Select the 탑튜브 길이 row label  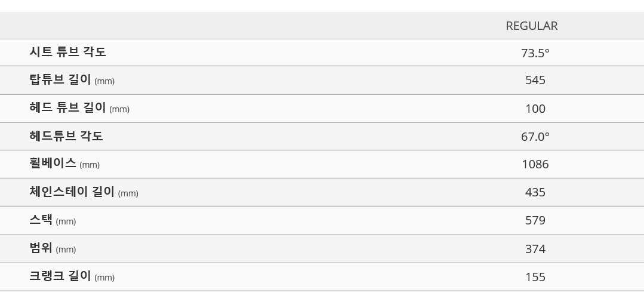pos(60,79)
